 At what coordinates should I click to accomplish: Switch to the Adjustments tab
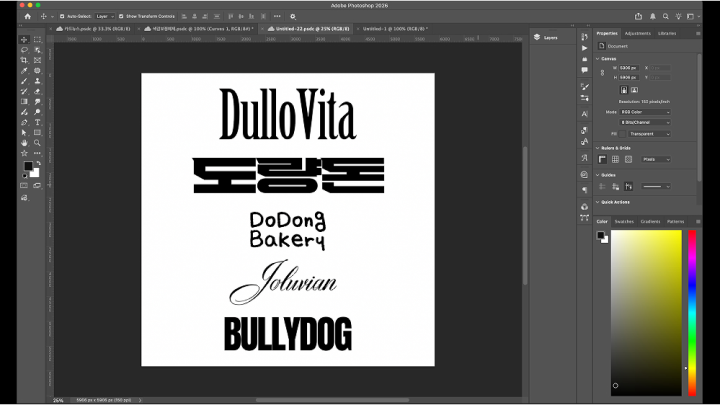pos(637,33)
